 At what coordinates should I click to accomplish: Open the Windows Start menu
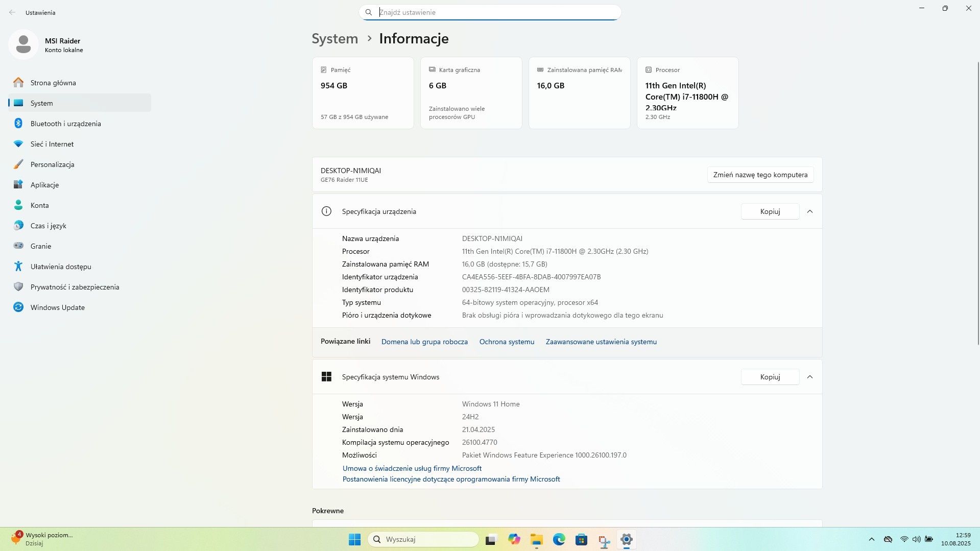[354, 539]
